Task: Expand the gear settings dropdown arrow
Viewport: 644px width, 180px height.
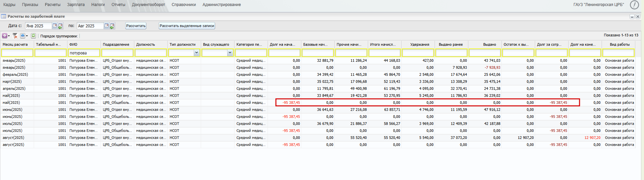Action: tap(9, 36)
